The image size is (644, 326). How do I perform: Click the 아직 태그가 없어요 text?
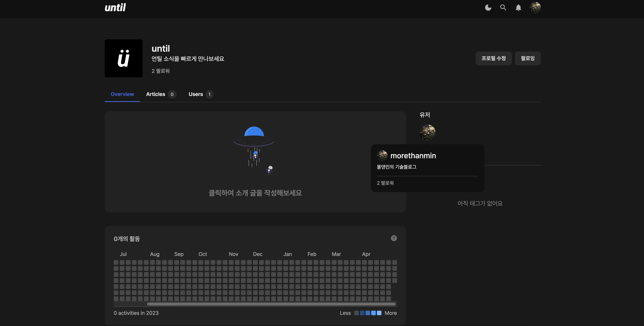tap(480, 203)
